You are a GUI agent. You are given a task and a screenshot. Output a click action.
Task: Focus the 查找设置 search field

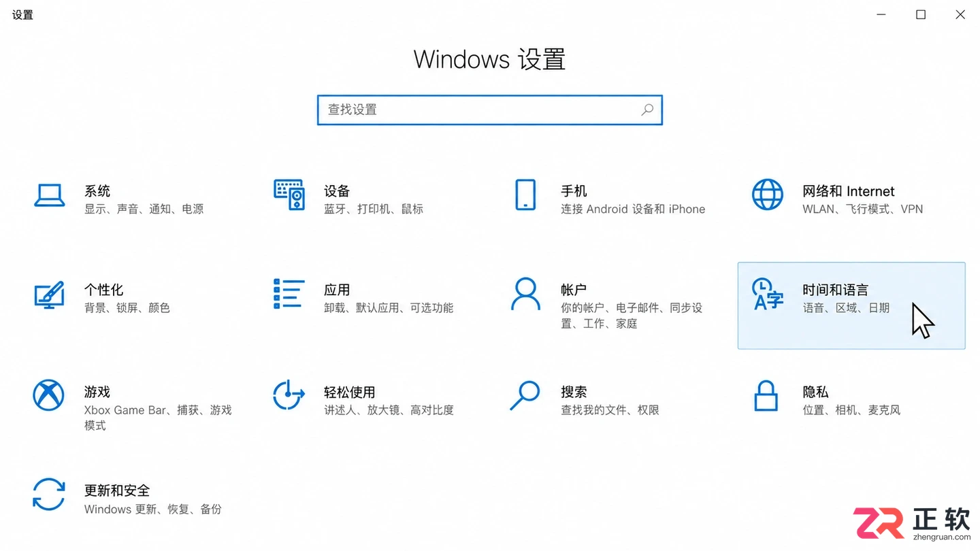pyautogui.click(x=490, y=110)
